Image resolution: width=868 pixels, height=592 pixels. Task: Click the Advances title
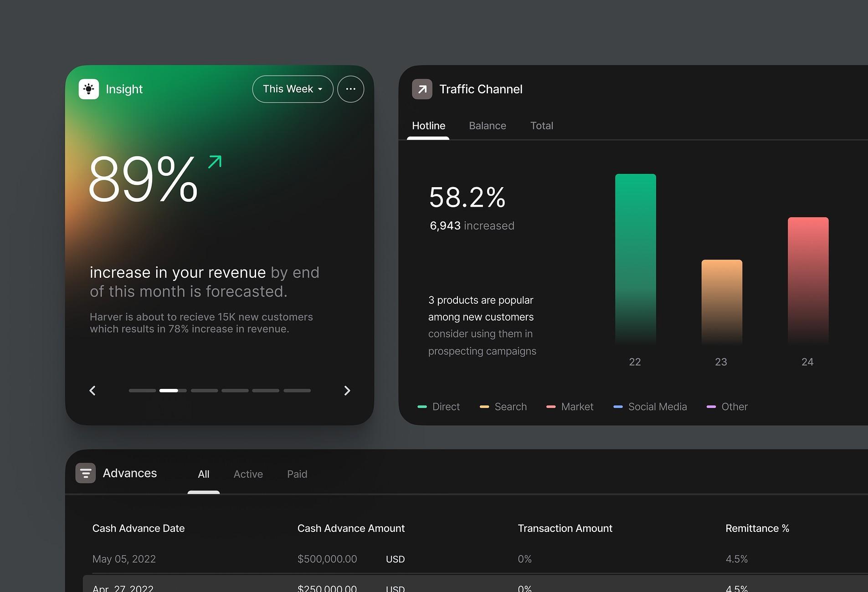click(x=130, y=473)
